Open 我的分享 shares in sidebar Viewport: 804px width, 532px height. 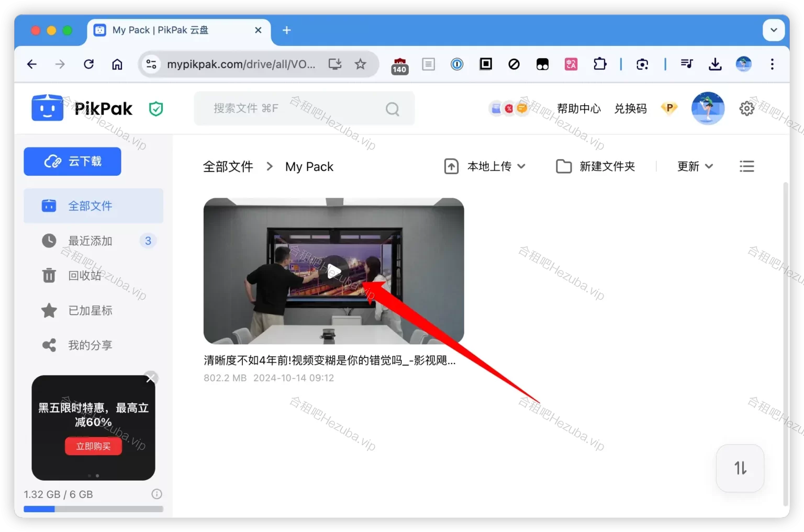90,345
